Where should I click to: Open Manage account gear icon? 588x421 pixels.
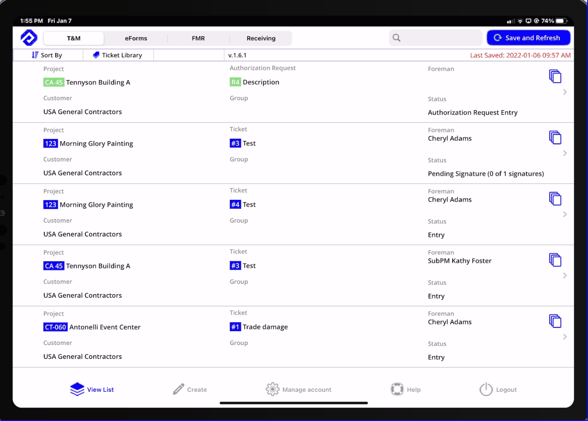273,389
